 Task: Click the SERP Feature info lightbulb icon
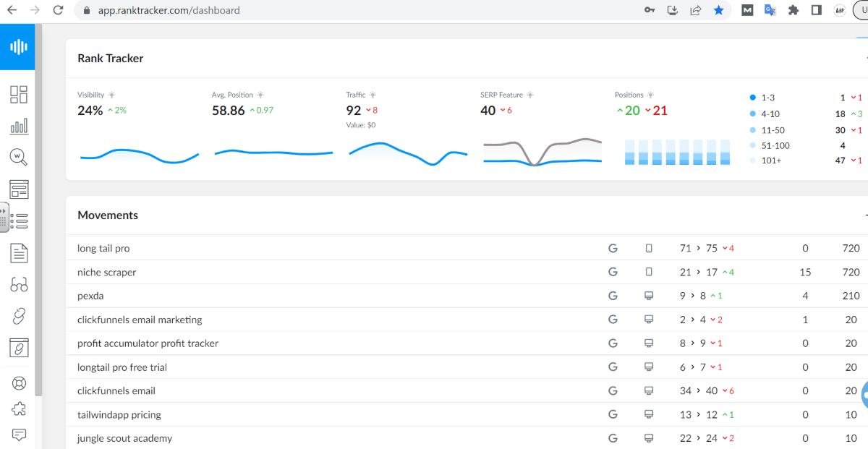[530, 95]
